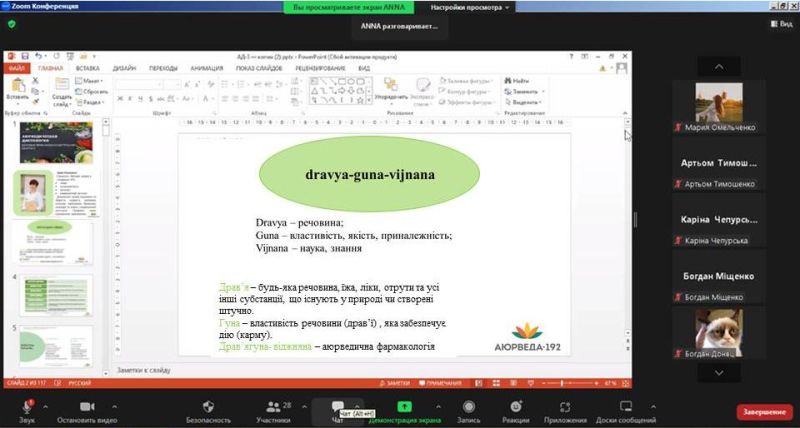Start recording with the Запись icon
The height and width of the screenshot is (428, 800).
(x=469, y=406)
